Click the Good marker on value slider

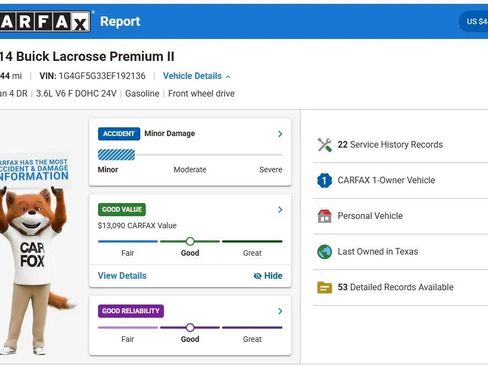point(190,241)
